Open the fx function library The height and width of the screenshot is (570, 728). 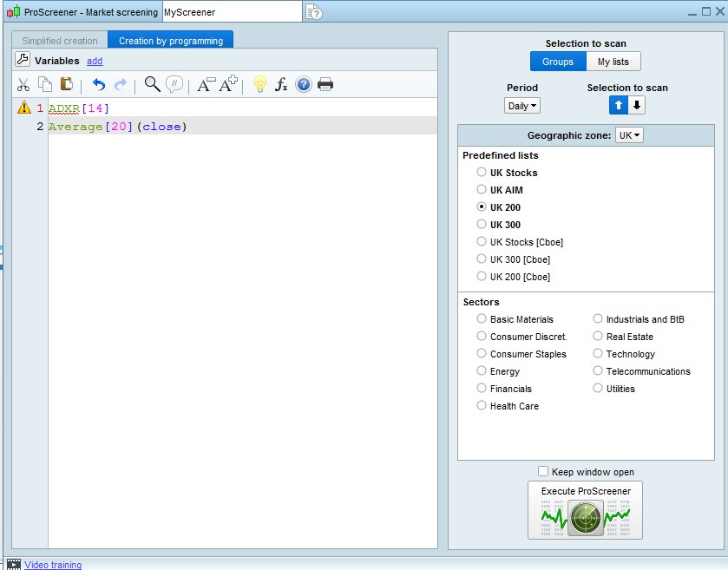281,84
